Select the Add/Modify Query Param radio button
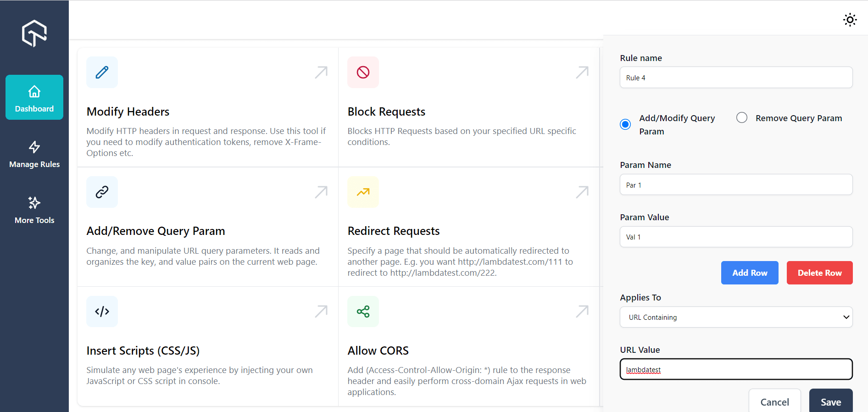 pos(625,124)
